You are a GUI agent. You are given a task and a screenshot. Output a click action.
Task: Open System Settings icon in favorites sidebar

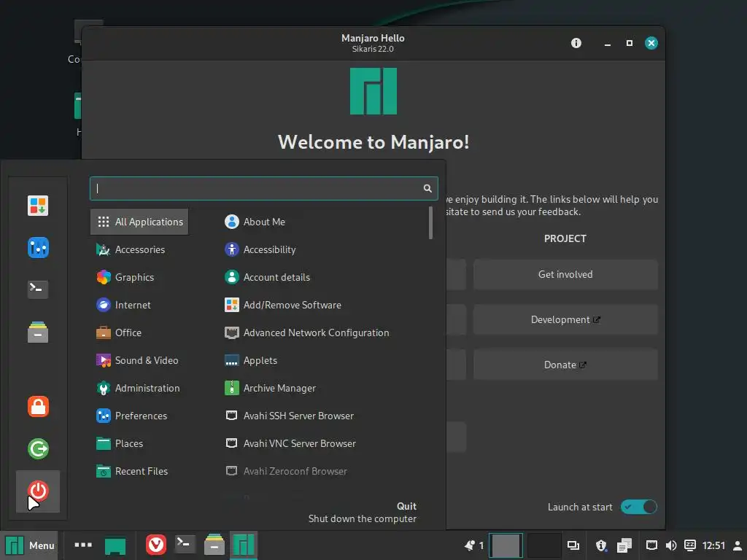(x=38, y=248)
